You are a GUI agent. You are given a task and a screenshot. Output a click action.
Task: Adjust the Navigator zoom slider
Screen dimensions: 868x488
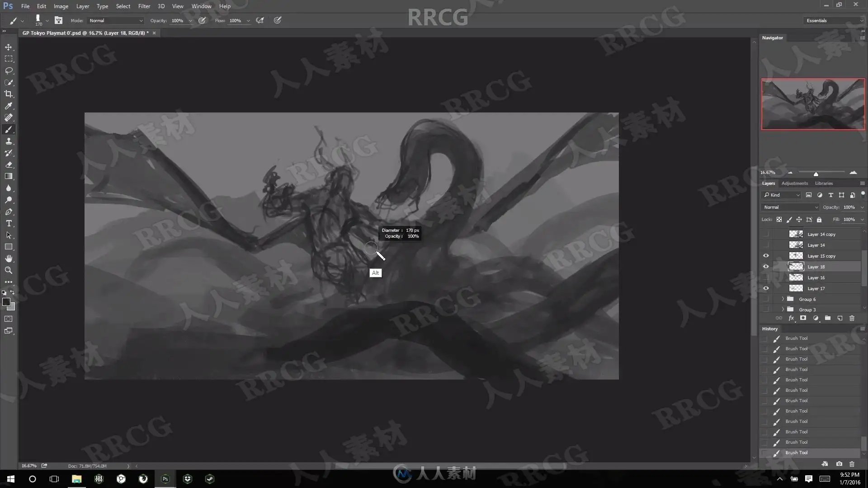point(816,174)
